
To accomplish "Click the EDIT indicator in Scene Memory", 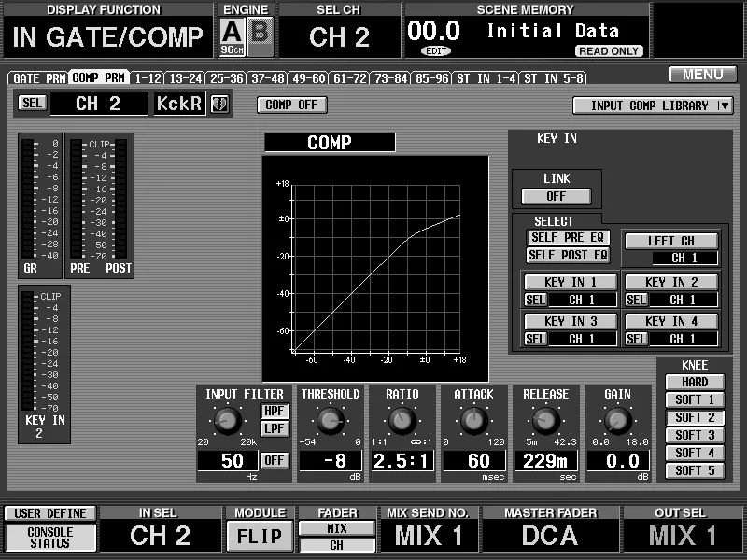I will (x=436, y=51).
